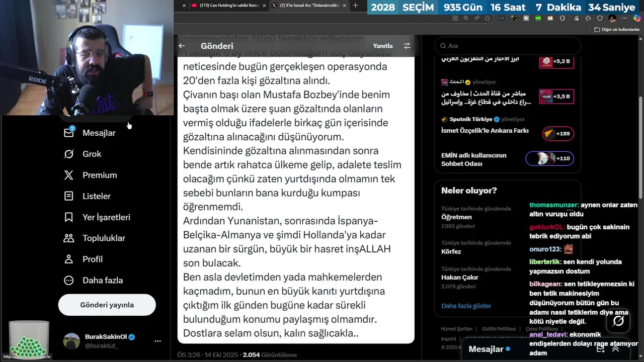
Task: Select the X'te İsmail Arı tab
Action: coord(309,6)
